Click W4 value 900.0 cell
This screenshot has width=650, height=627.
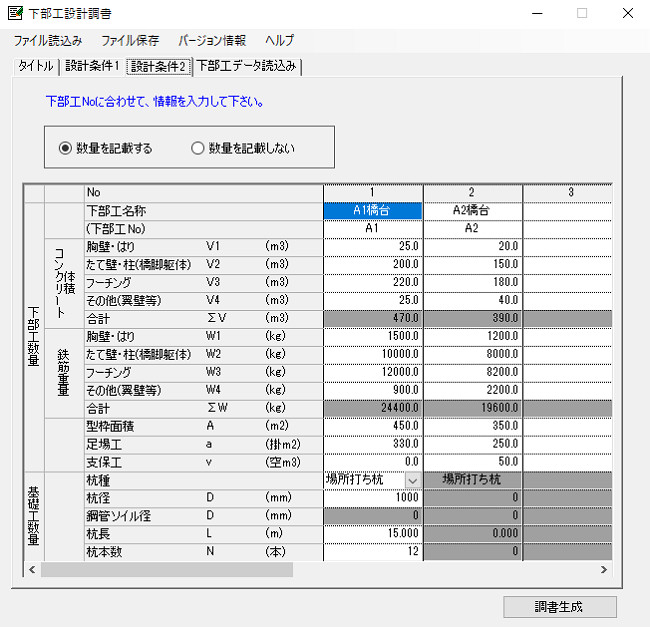click(373, 390)
